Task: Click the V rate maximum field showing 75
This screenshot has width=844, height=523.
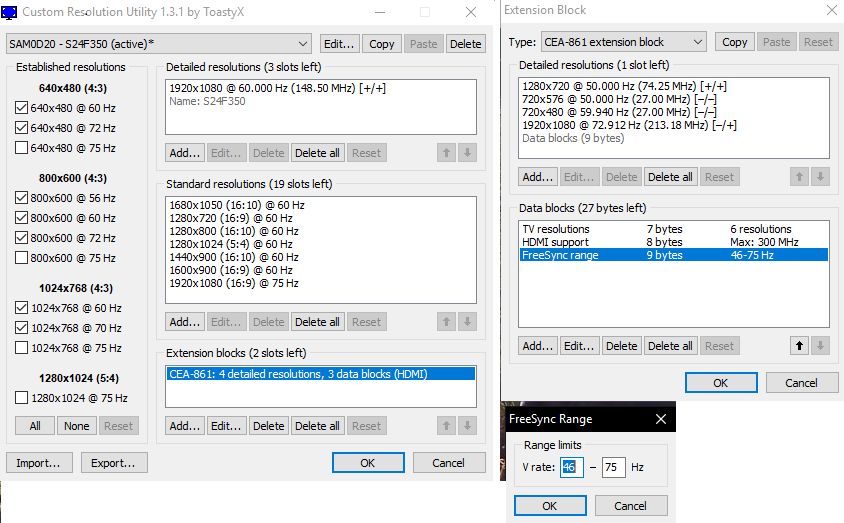Action: 614,467
